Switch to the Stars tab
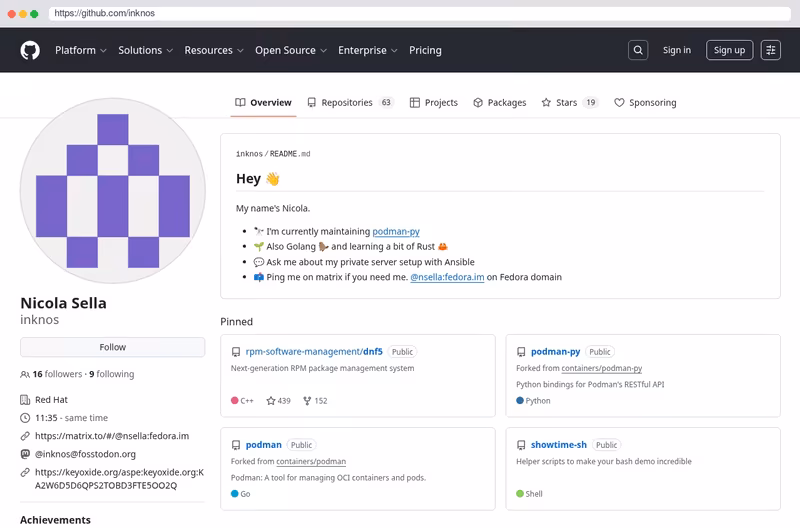The height and width of the screenshot is (528, 800). (x=569, y=103)
